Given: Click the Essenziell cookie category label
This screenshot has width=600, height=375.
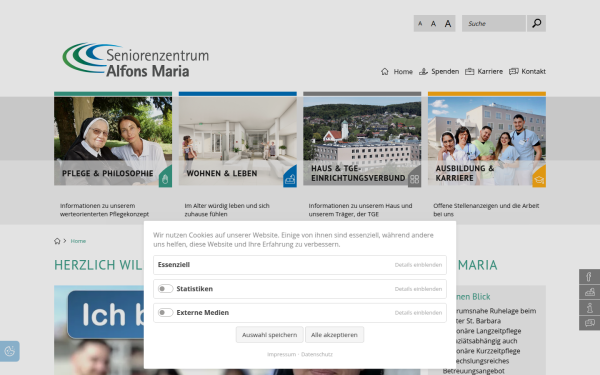Looking at the screenshot, I should pos(174,265).
